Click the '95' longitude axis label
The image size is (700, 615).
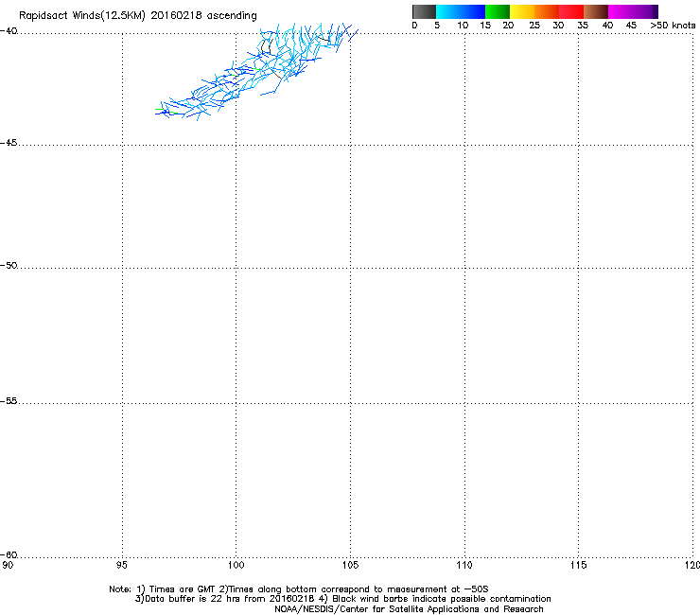pyautogui.click(x=121, y=566)
